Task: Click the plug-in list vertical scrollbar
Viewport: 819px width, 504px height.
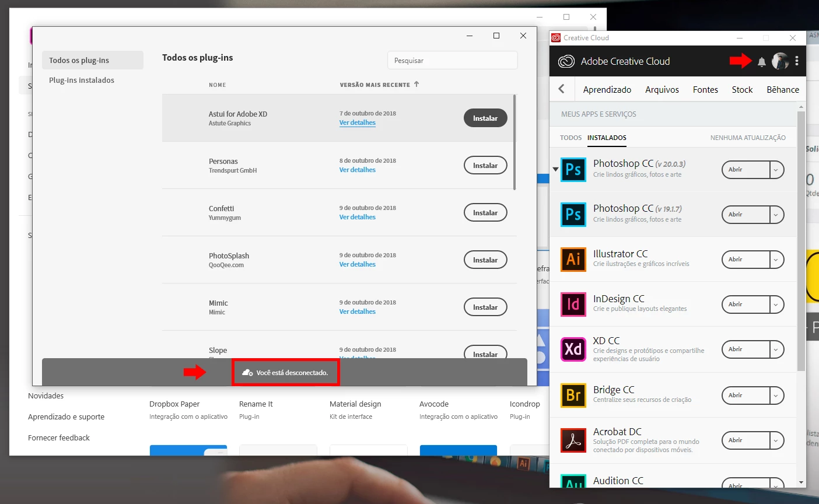Action: [x=514, y=142]
